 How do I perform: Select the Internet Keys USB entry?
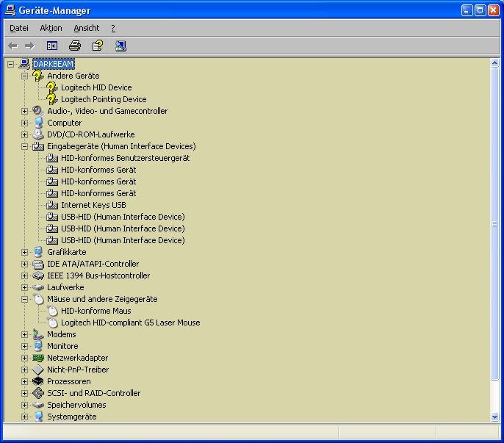coord(93,205)
